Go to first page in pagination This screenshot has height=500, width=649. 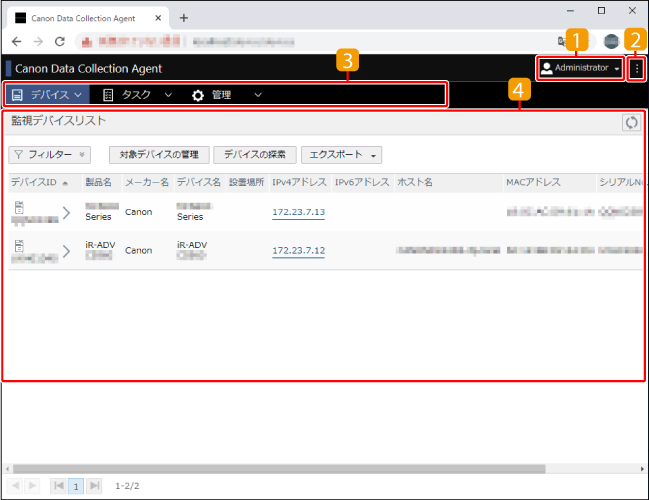click(59, 485)
